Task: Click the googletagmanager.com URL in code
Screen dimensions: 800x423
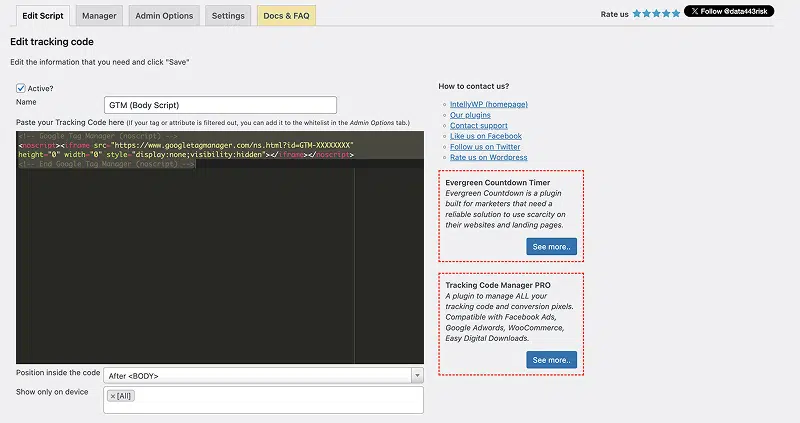Action: click(232, 145)
